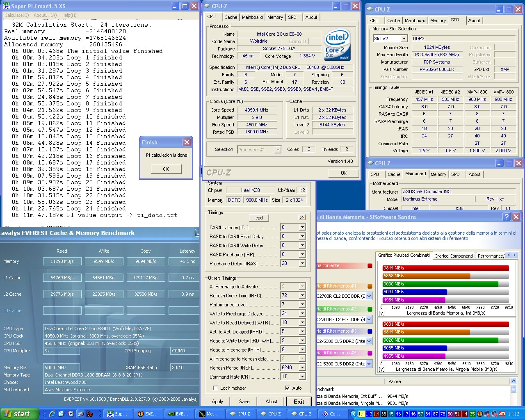Image resolution: width=525 pixels, height=420 pixels.
Task: Minimize the EVEREST benchmark window
Action: [197, 233]
